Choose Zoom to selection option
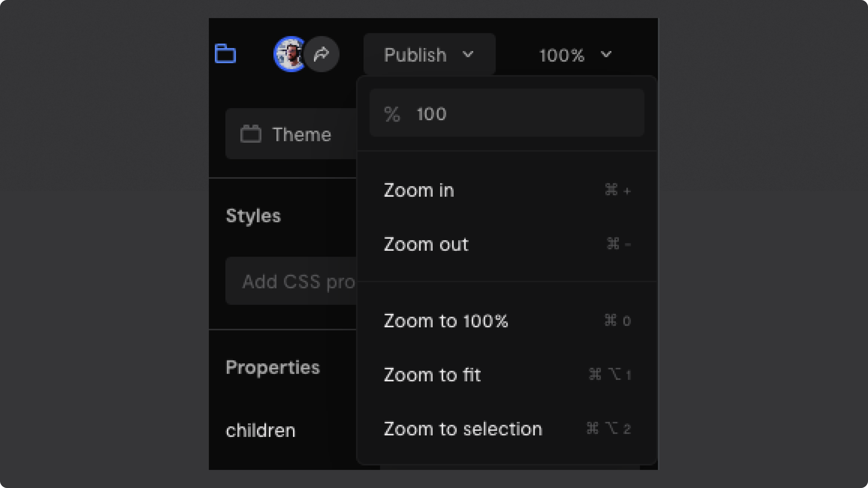 coord(507,428)
